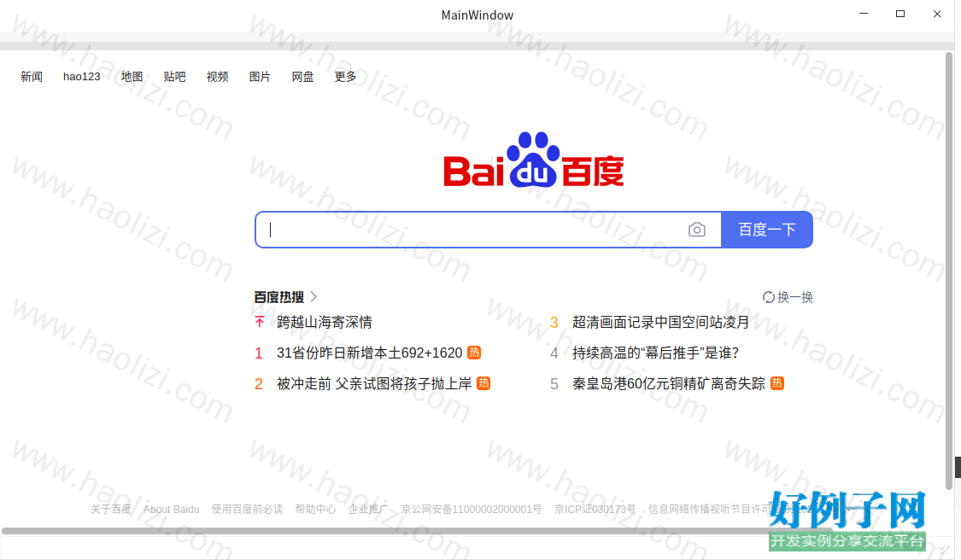Open the 地图 navigation link

tap(132, 77)
